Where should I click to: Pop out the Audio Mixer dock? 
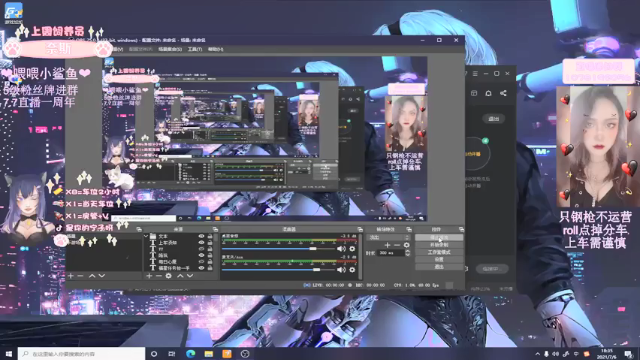(x=360, y=229)
